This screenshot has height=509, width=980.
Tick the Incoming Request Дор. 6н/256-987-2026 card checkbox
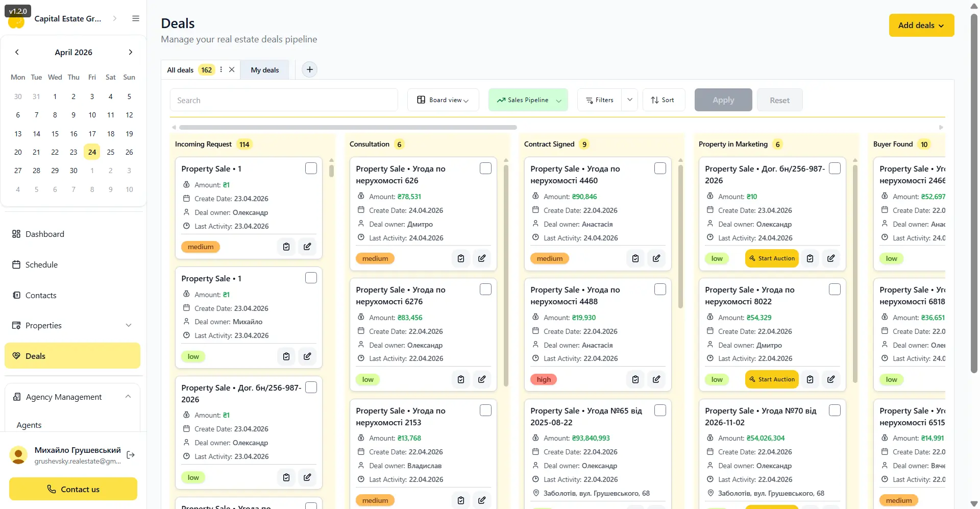(x=311, y=387)
